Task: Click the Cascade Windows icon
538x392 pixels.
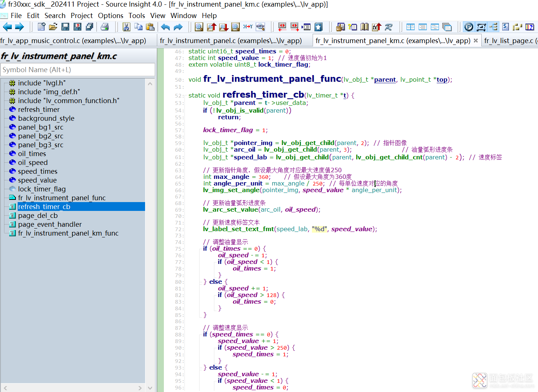Action: click(x=447, y=27)
